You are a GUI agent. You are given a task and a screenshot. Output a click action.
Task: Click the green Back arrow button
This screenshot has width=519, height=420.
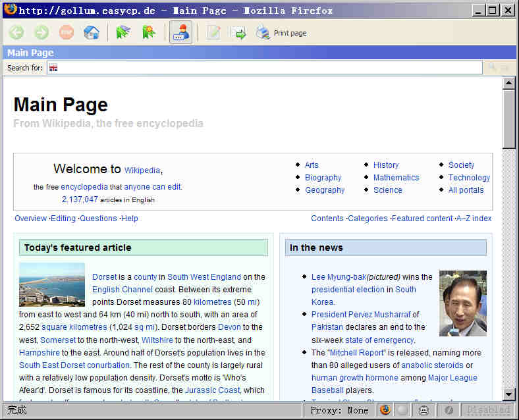point(16,32)
